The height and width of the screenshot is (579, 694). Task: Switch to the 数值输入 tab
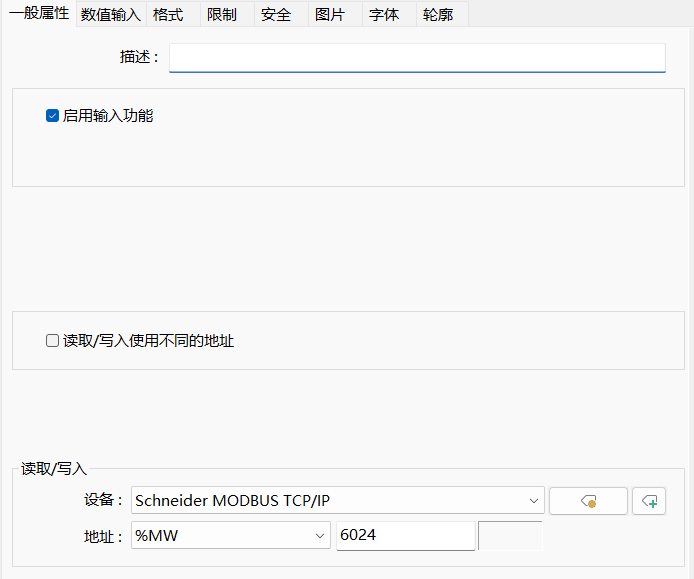(x=111, y=15)
